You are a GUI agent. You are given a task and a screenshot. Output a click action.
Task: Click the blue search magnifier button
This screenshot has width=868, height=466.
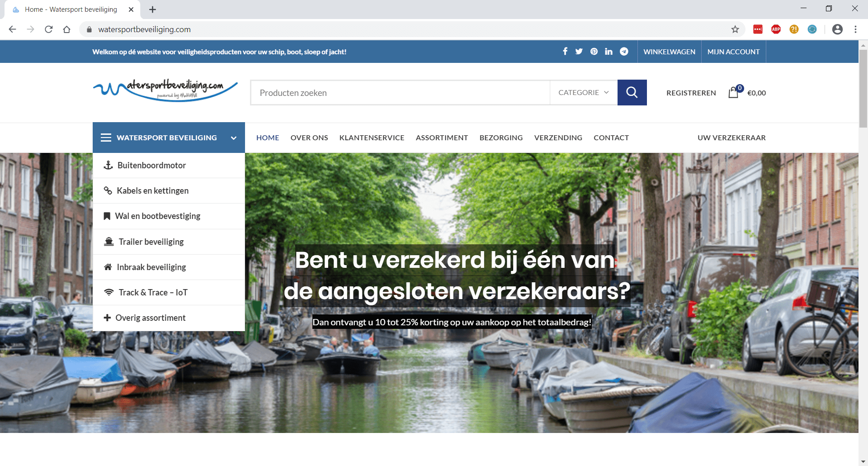click(632, 93)
